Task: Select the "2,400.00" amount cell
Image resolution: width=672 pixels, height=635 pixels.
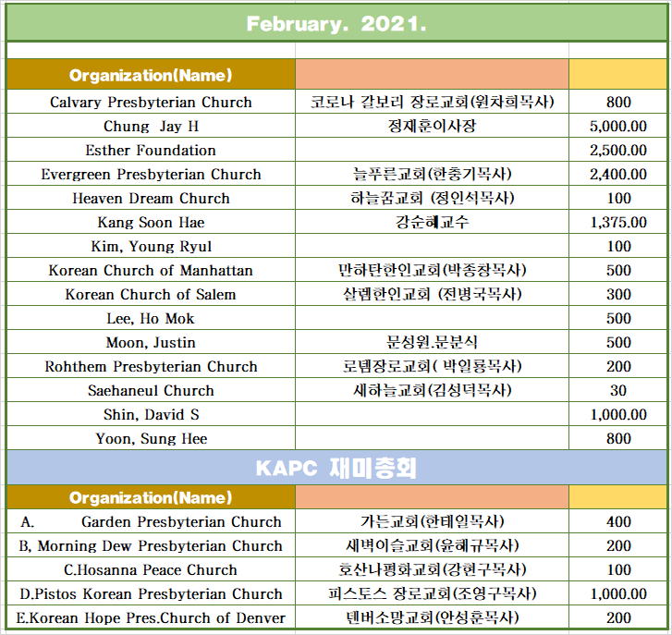Action: pyautogui.click(x=618, y=174)
